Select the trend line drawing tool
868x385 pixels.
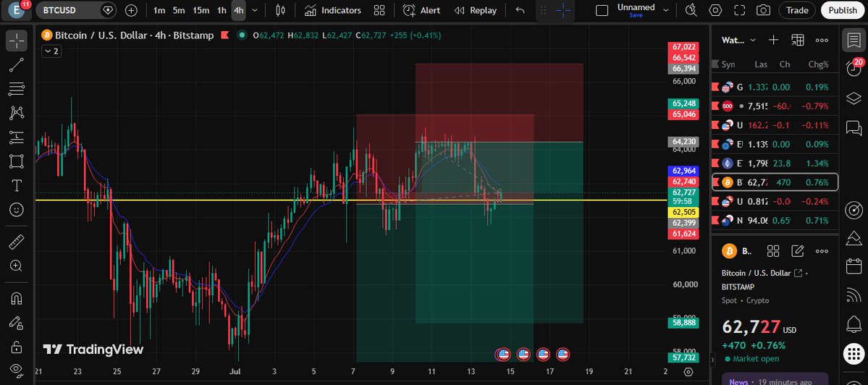(17, 64)
